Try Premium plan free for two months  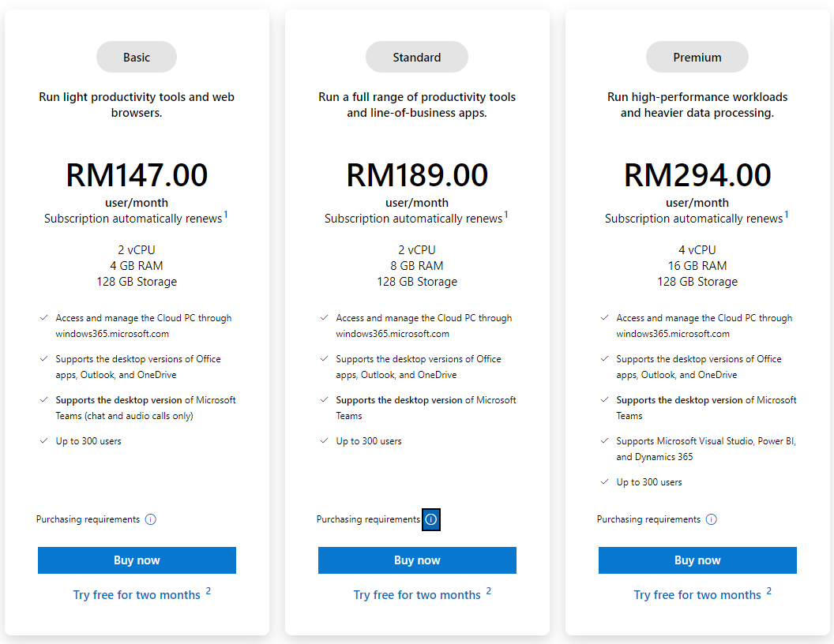pyautogui.click(x=697, y=594)
